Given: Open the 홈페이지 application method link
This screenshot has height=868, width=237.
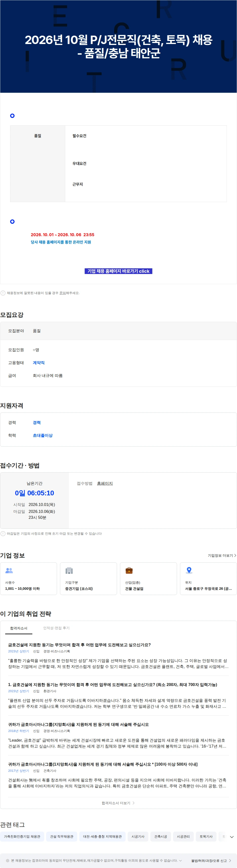Looking at the screenshot, I should tap(105, 483).
